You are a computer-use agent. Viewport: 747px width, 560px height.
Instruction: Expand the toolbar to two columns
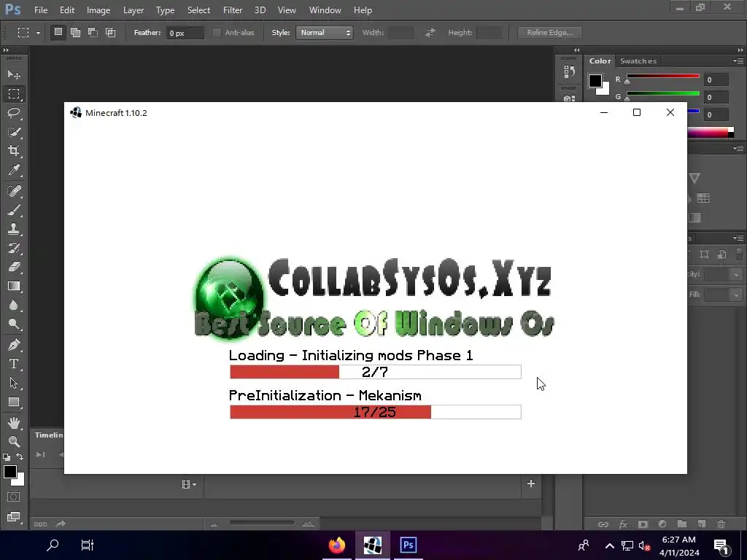click(x=6, y=50)
